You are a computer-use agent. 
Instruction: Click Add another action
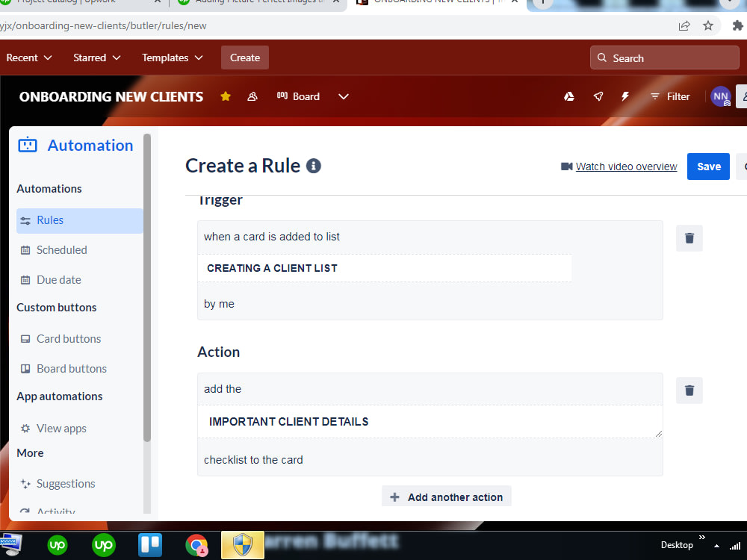pyautogui.click(x=447, y=497)
